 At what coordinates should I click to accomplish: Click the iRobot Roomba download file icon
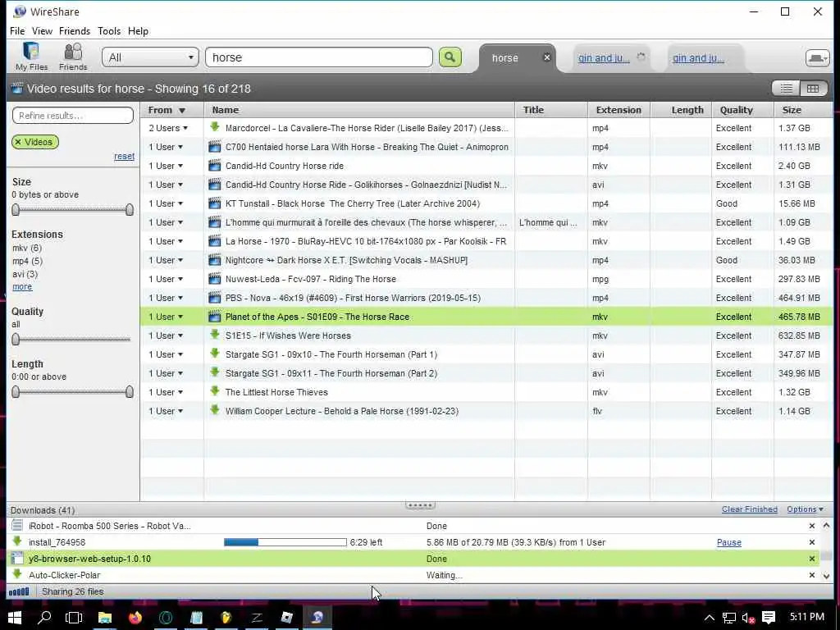pyautogui.click(x=17, y=526)
